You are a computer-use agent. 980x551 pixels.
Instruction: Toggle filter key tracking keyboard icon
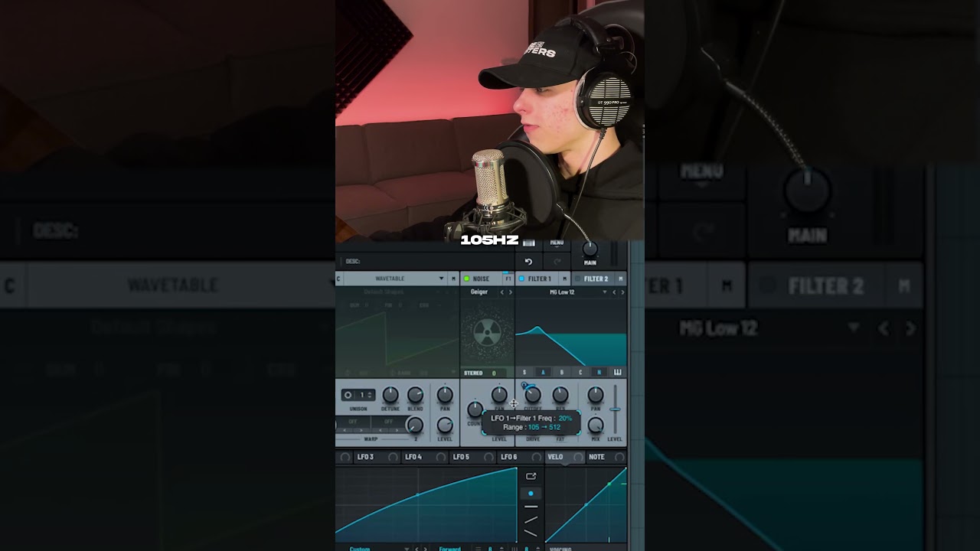click(617, 373)
